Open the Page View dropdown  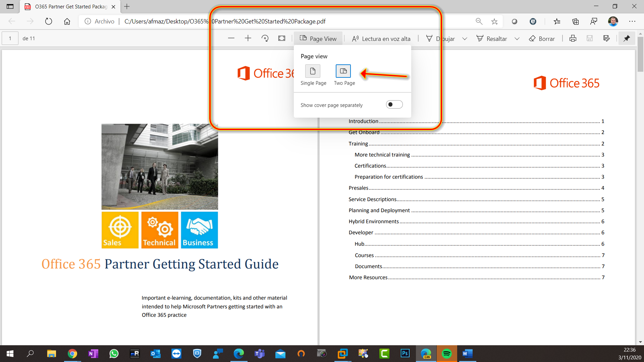tap(318, 38)
